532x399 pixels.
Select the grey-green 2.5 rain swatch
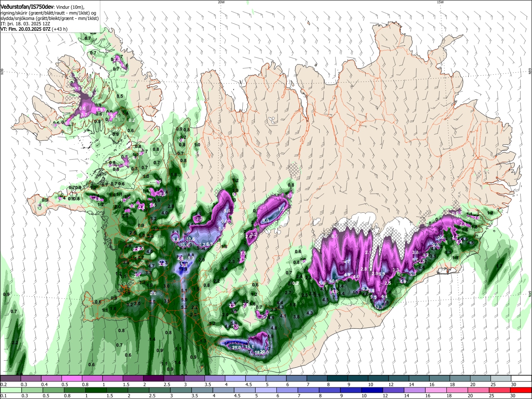coord(160,390)
